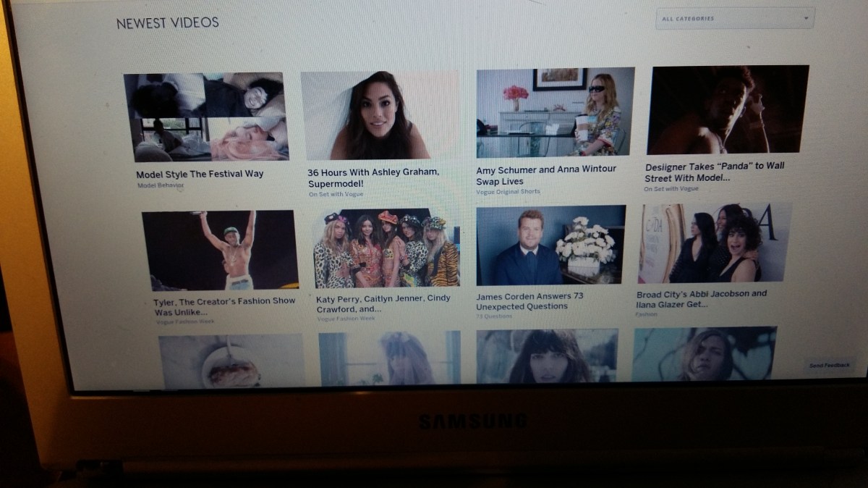This screenshot has height=488, width=868.
Task: Click the "James Corden Answers 73 Unexpected Questions" title
Action: point(529,301)
